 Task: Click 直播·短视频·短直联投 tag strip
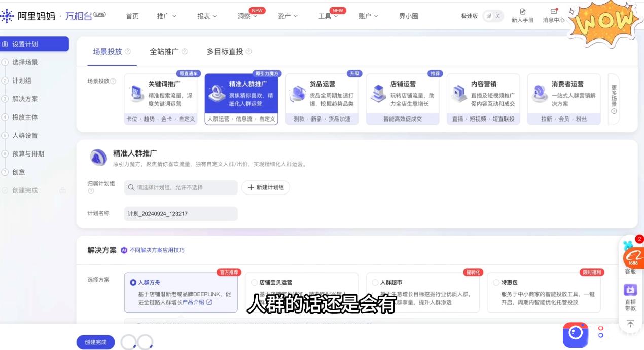tap(483, 120)
